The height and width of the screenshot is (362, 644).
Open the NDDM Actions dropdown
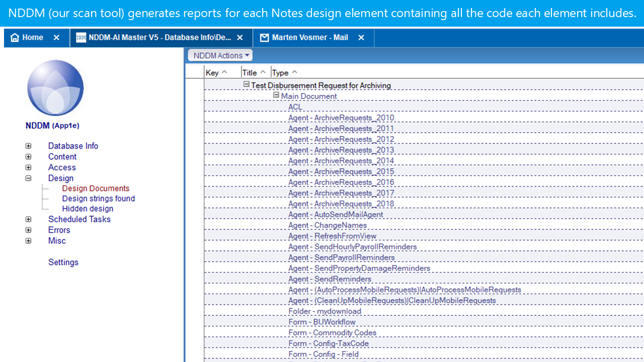(x=220, y=56)
